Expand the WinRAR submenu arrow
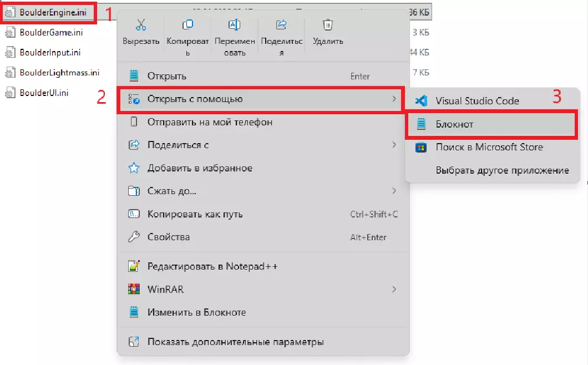 394,289
